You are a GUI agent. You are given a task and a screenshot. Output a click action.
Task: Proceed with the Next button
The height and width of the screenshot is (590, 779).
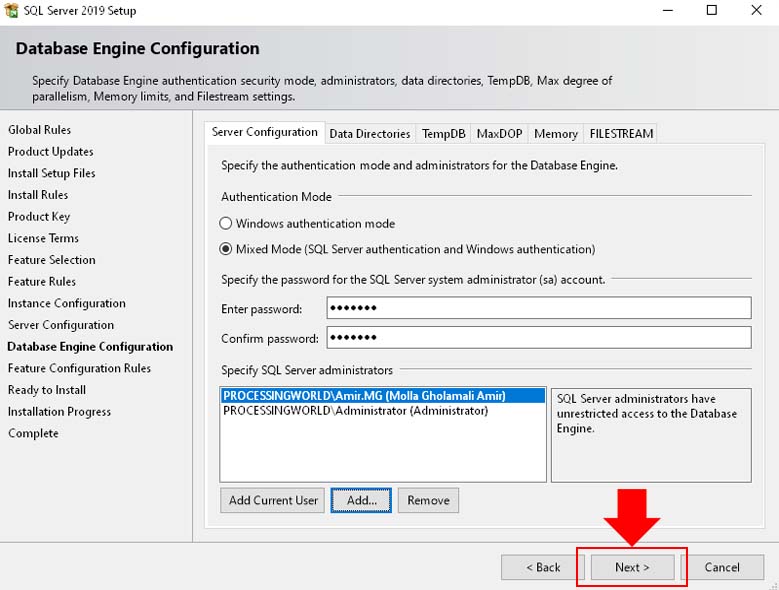(x=632, y=567)
